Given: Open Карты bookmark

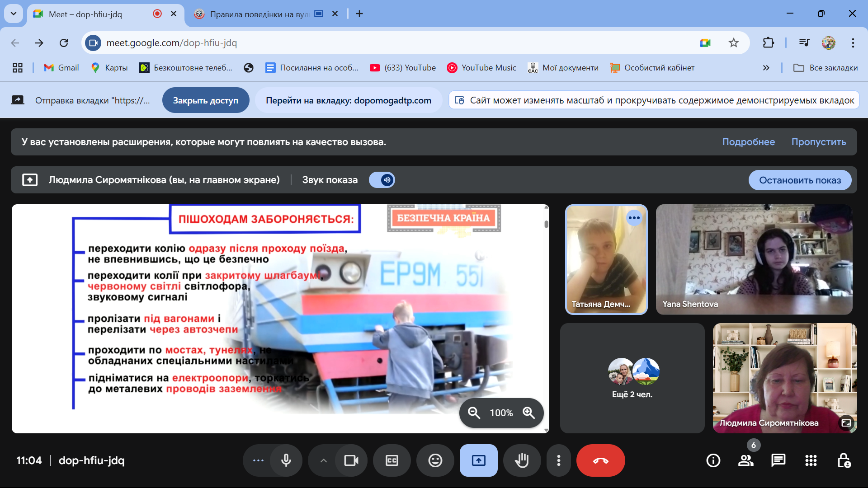Looking at the screenshot, I should coord(109,68).
